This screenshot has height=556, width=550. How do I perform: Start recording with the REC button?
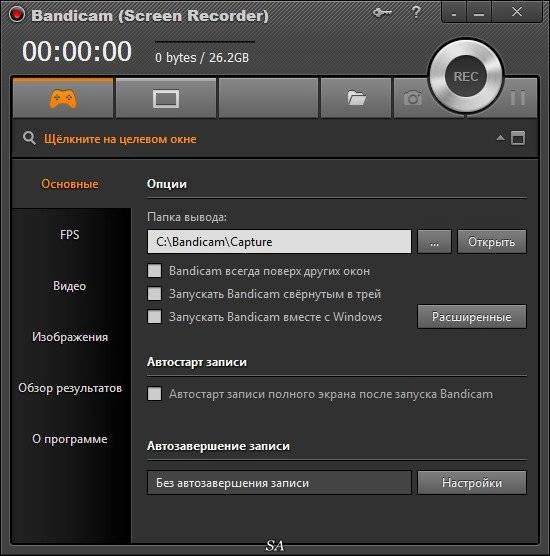tap(466, 76)
